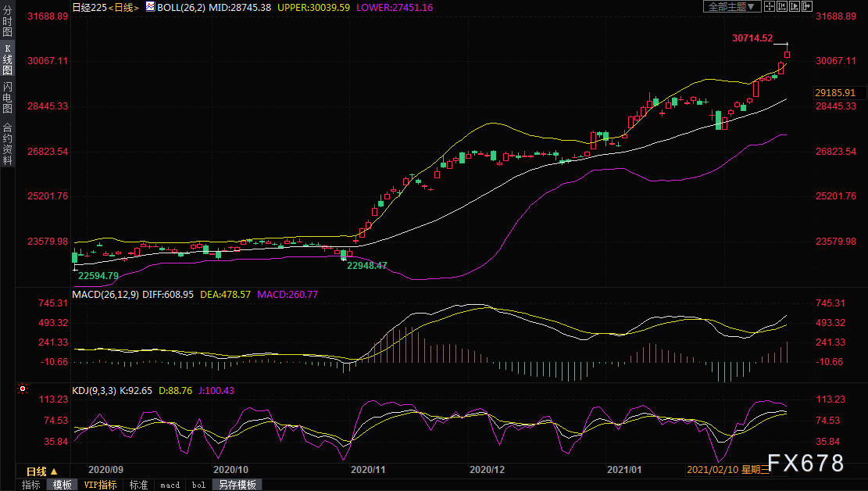Apply the bol template
The height and width of the screenshot is (491, 868).
tap(198, 485)
